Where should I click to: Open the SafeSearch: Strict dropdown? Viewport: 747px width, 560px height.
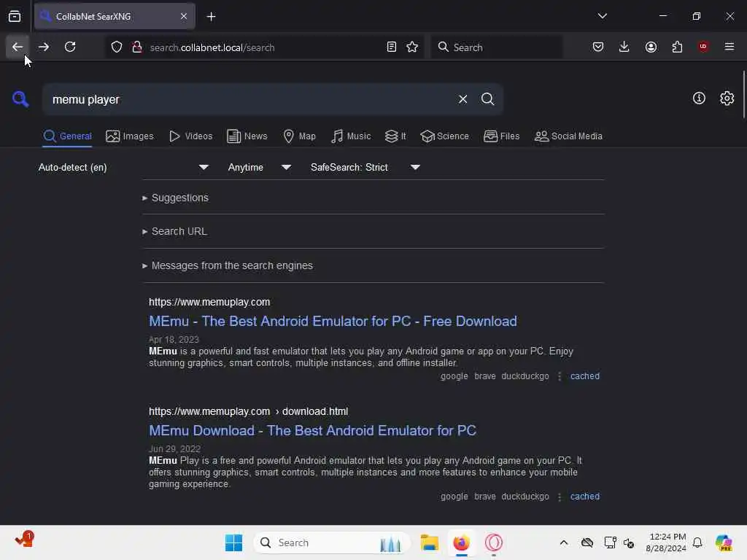(365, 167)
